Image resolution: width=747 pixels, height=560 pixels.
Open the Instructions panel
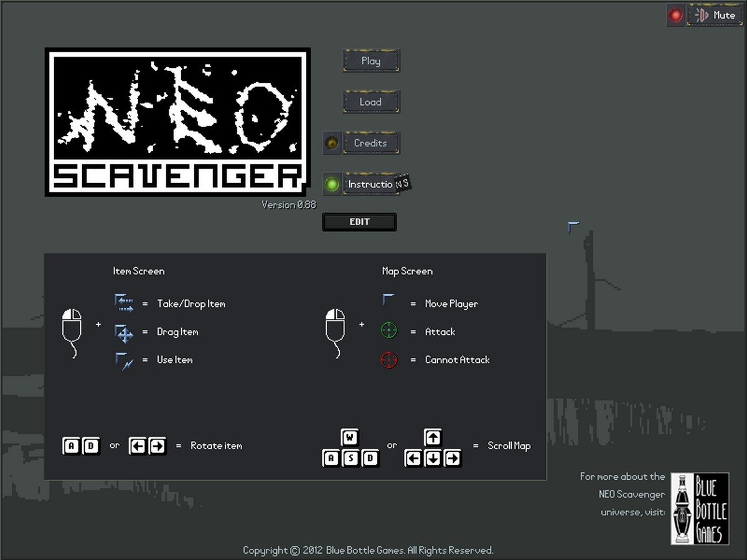[371, 184]
